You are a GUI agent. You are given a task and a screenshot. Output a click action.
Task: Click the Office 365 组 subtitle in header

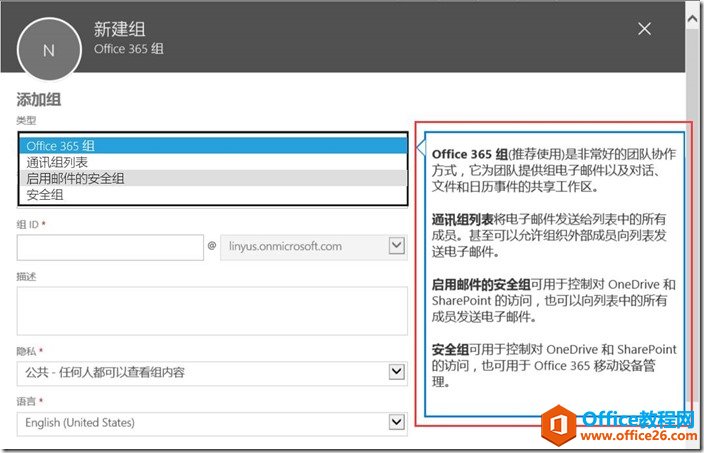pos(128,48)
